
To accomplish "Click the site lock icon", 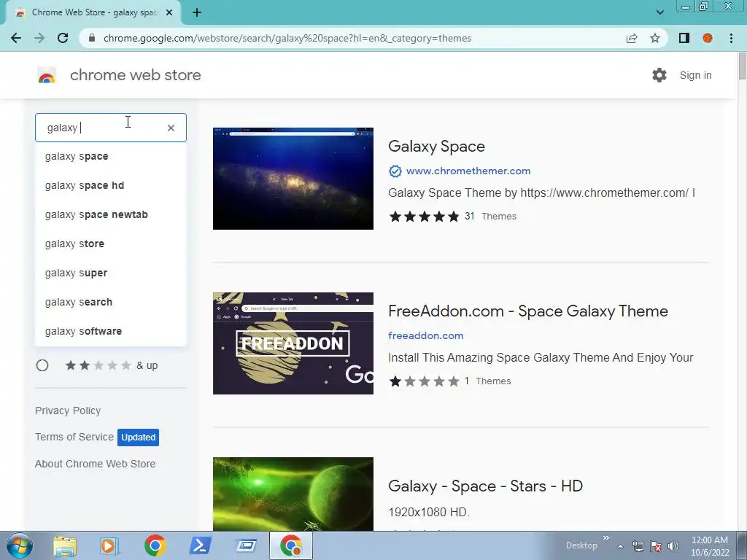I will click(x=93, y=38).
